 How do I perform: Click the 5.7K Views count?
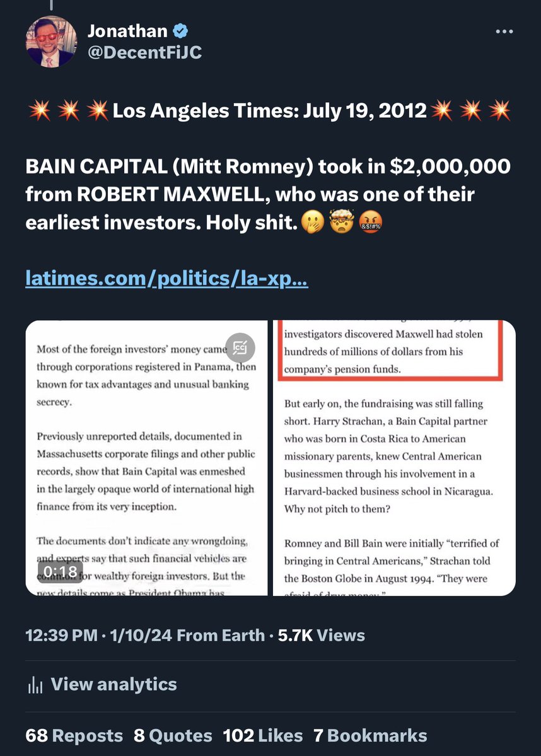pos(321,635)
